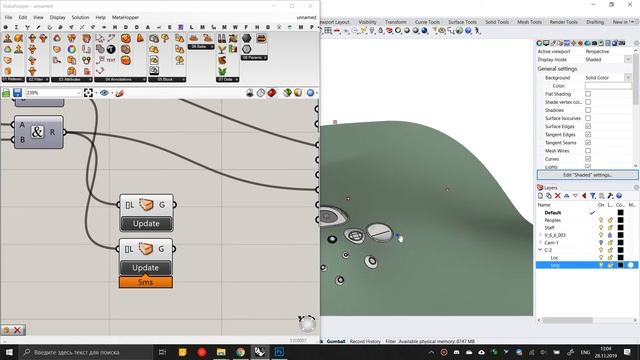
Task: Click the Rhino four-viewport layout icon
Action: 328,31
